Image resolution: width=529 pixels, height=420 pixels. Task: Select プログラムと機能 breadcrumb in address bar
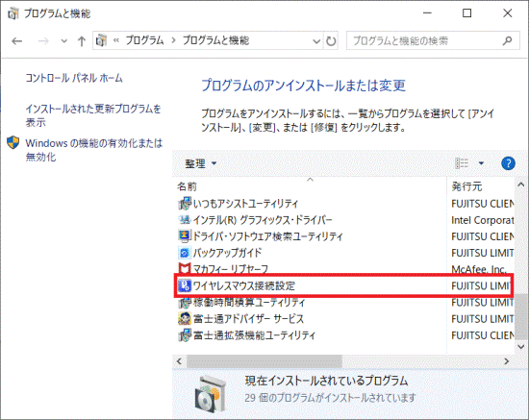pyautogui.click(x=215, y=40)
